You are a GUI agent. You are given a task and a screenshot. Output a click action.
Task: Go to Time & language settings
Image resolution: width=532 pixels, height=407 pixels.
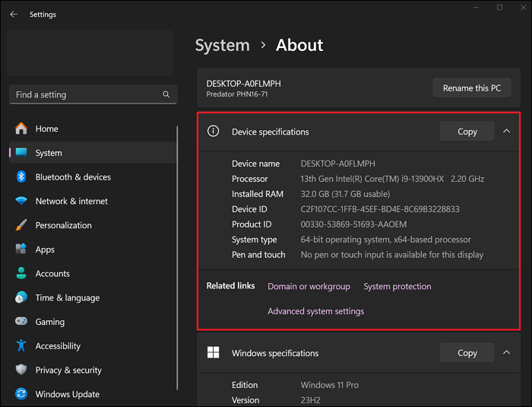(67, 298)
